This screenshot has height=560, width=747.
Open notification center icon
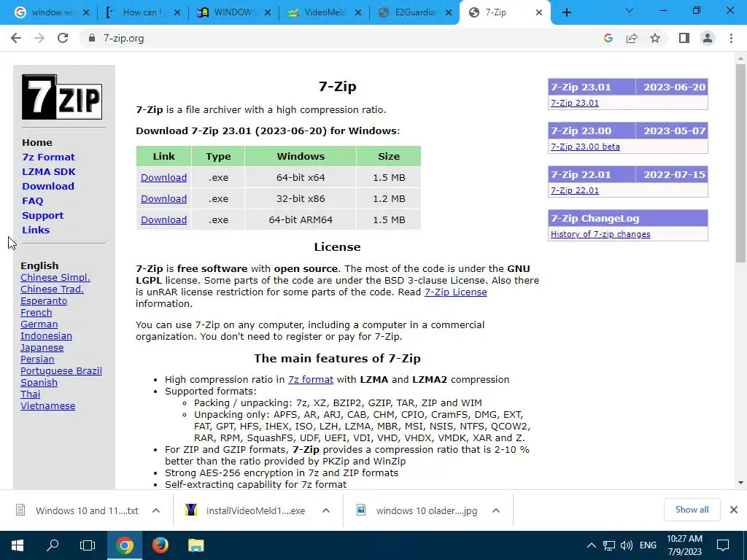coord(723,545)
